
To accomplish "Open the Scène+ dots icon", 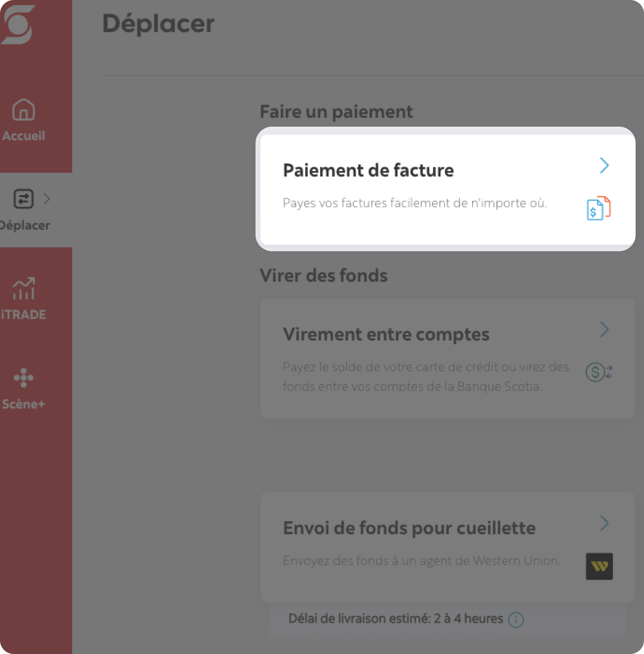I will pyautogui.click(x=23, y=377).
